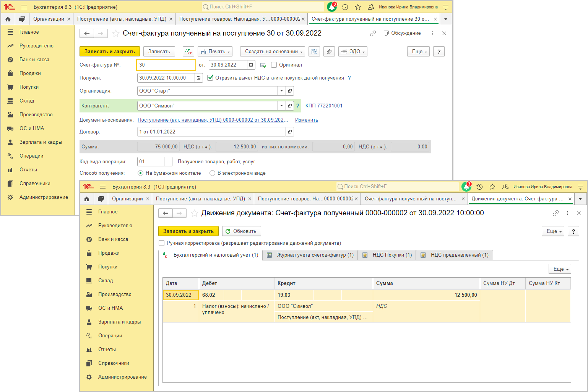The image size is (588, 392).
Task: Open Зарплата и кадры in Движения документа window sidebar
Action: click(x=119, y=322)
